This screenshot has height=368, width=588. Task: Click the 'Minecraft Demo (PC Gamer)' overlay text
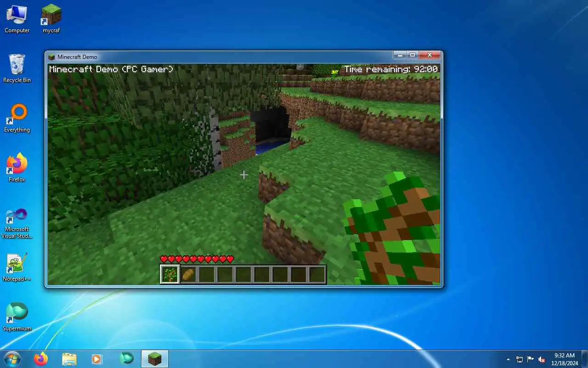111,69
